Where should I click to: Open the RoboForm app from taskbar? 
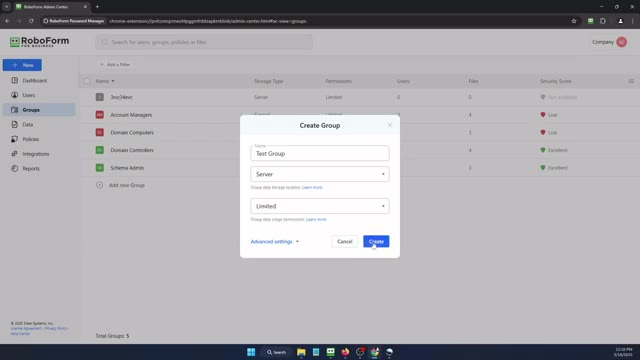coord(331,352)
